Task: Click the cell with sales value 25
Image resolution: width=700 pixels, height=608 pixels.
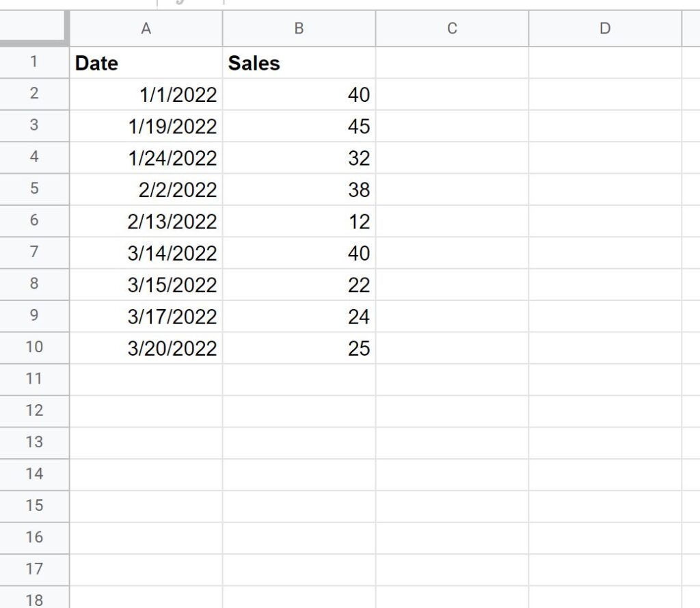Action: [298, 347]
